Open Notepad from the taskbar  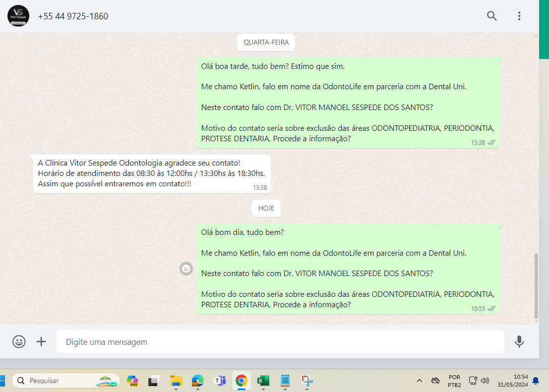(x=285, y=381)
